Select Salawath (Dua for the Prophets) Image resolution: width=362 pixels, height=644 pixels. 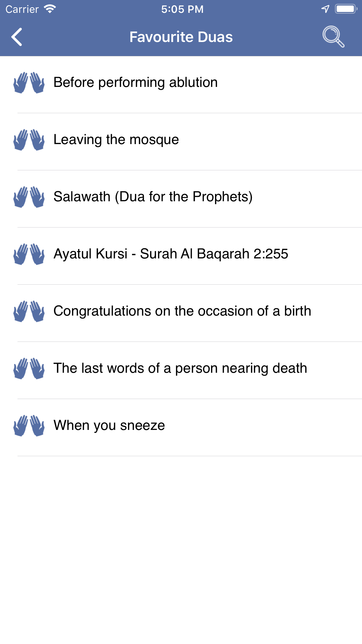[153, 197]
